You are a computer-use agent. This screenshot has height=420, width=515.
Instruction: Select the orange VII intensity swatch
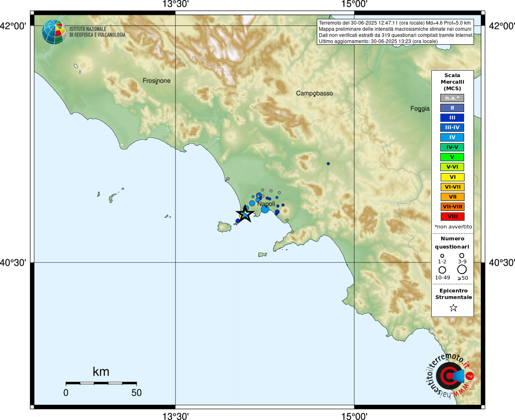[452, 197]
